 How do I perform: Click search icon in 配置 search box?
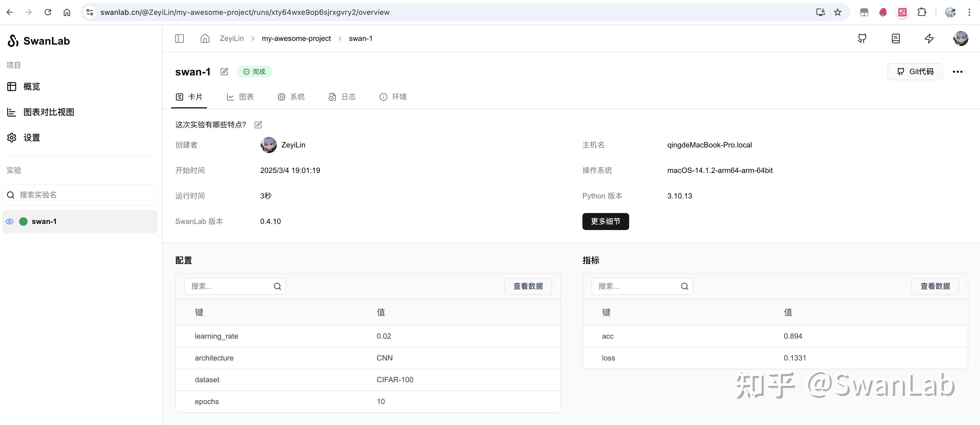click(x=277, y=287)
